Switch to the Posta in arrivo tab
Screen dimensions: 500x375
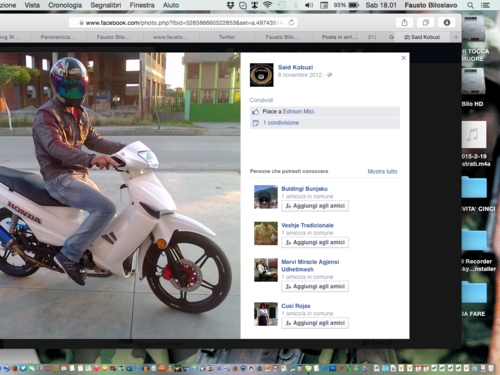coord(339,37)
